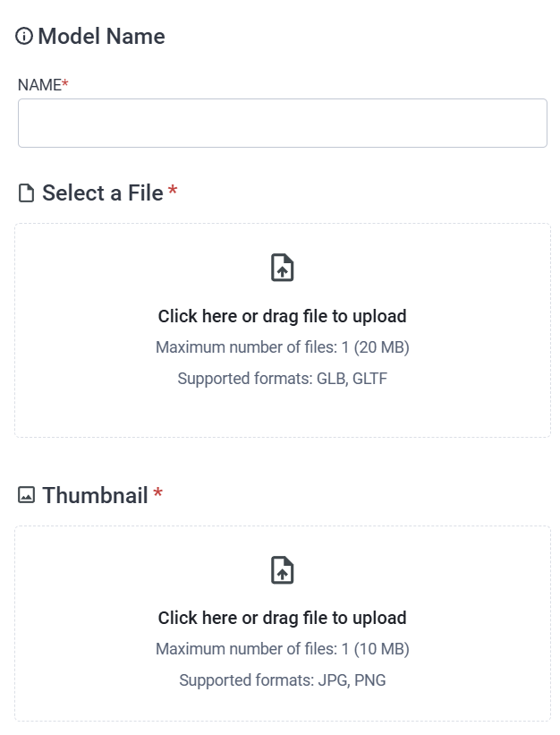Click the picture icon beside Thumbnail heading
This screenshot has width=560, height=735.
26,495
